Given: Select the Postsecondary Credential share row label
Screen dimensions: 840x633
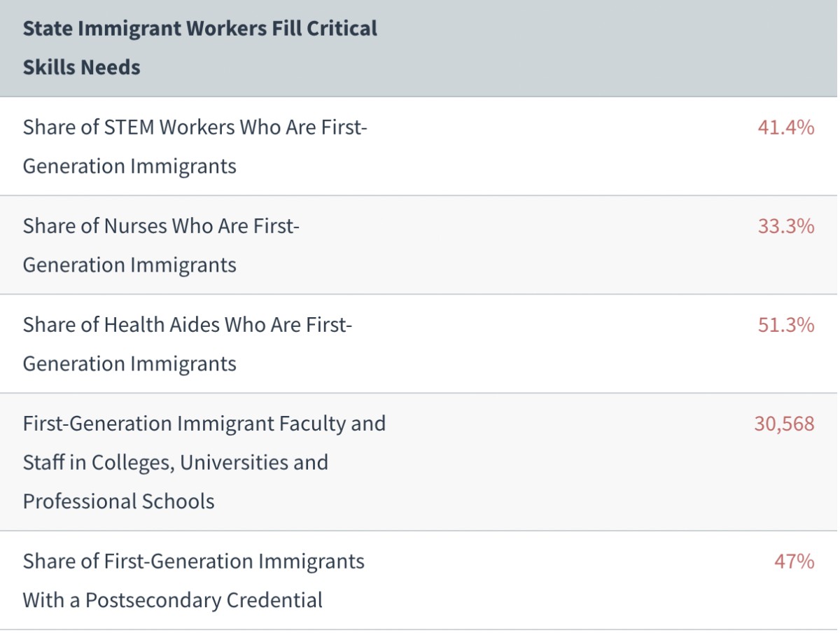Looking at the screenshot, I should [x=193, y=580].
